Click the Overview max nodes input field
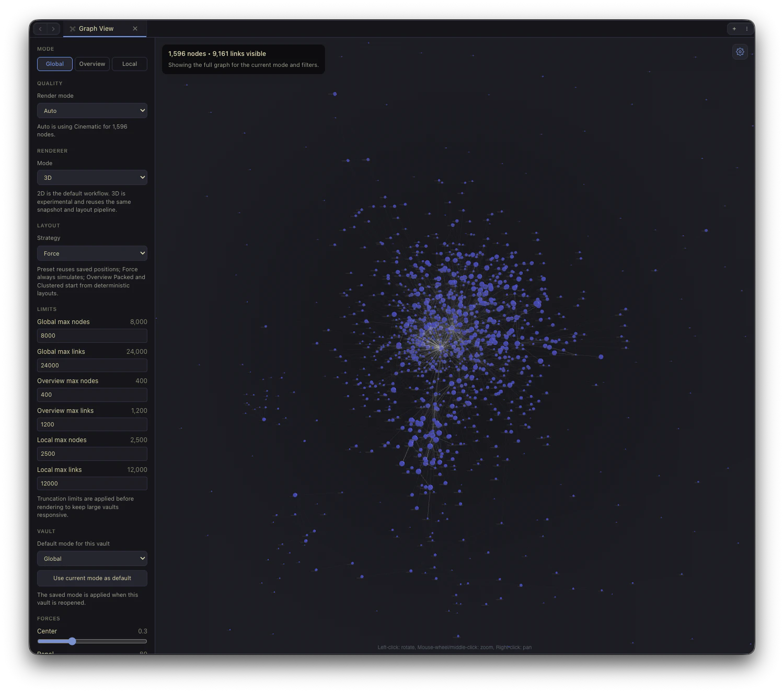Image resolution: width=784 pixels, height=693 pixels. pos(92,395)
